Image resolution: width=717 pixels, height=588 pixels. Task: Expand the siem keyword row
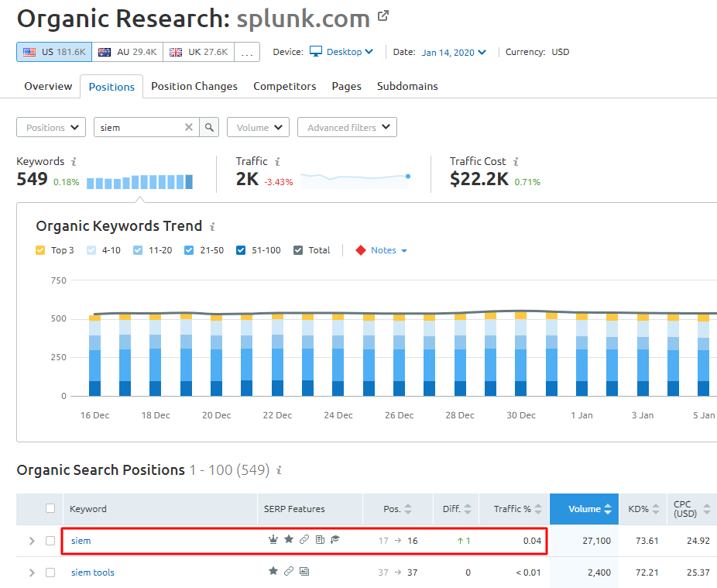(x=32, y=541)
